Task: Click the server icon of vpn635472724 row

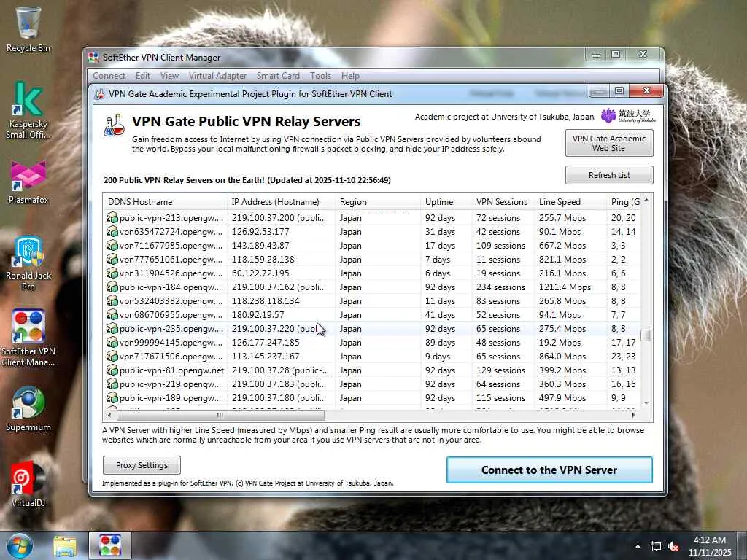Action: coord(112,231)
